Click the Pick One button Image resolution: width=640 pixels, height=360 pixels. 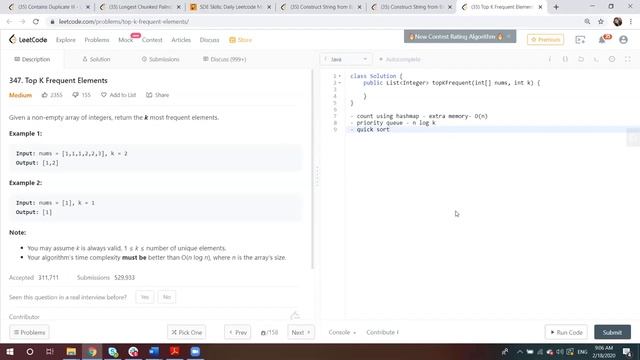click(187, 332)
